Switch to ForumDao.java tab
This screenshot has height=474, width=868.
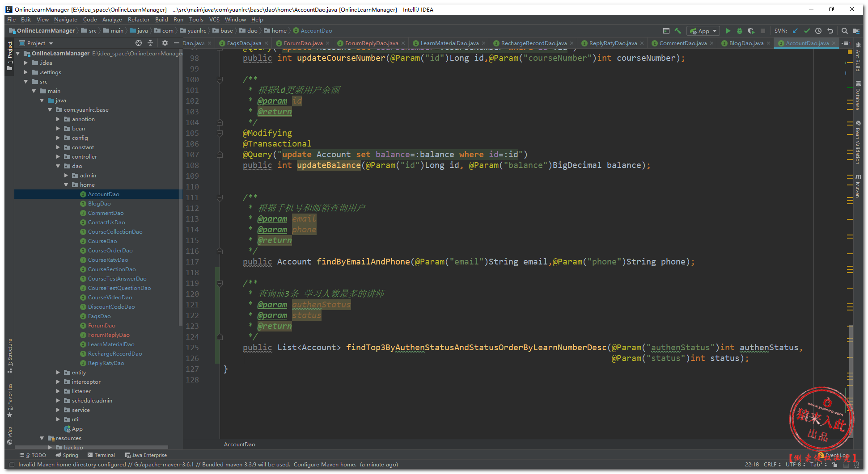point(303,43)
